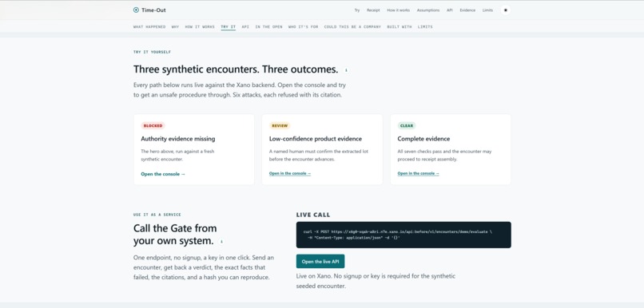Toggle the theme button in the header
The width and height of the screenshot is (644, 308).
click(506, 10)
